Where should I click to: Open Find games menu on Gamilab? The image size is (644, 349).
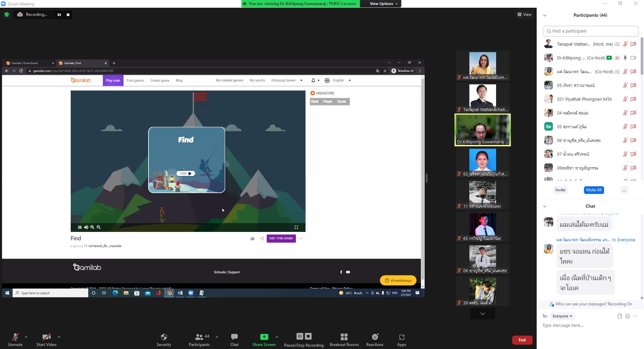coord(135,81)
